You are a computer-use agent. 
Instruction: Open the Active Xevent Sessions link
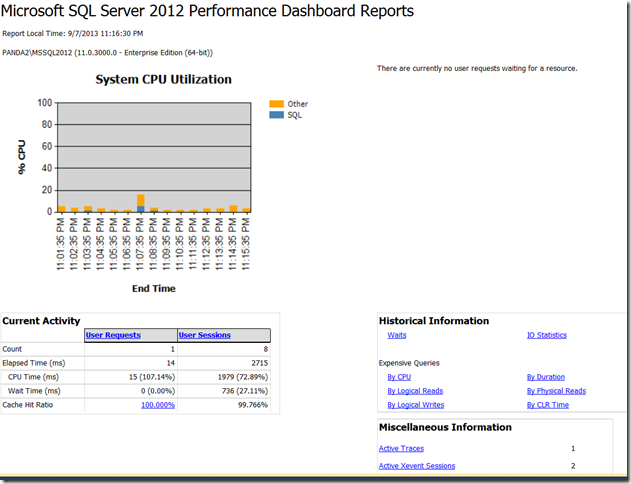tap(417, 466)
